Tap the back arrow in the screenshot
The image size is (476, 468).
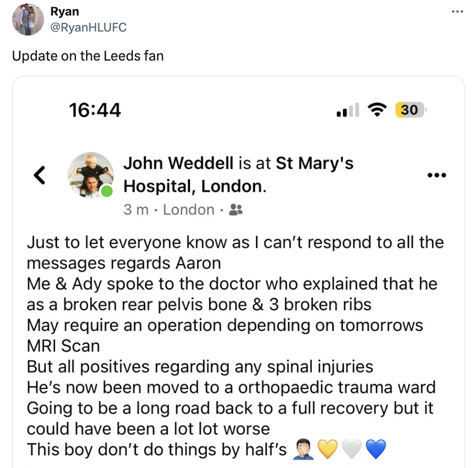pos(40,175)
